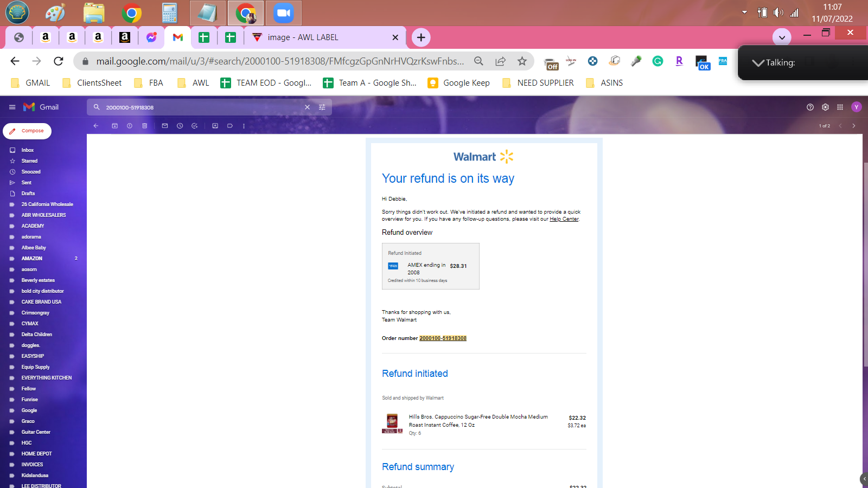Open the AWL bookmark folder
This screenshot has width=868, height=488.
click(193, 83)
